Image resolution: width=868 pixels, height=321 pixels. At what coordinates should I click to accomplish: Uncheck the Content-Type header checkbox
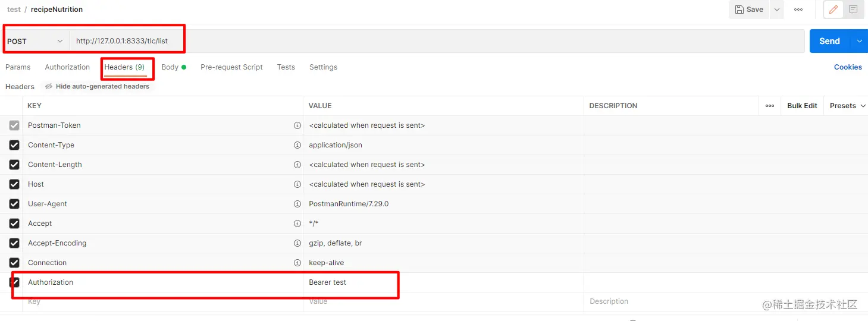[14, 145]
